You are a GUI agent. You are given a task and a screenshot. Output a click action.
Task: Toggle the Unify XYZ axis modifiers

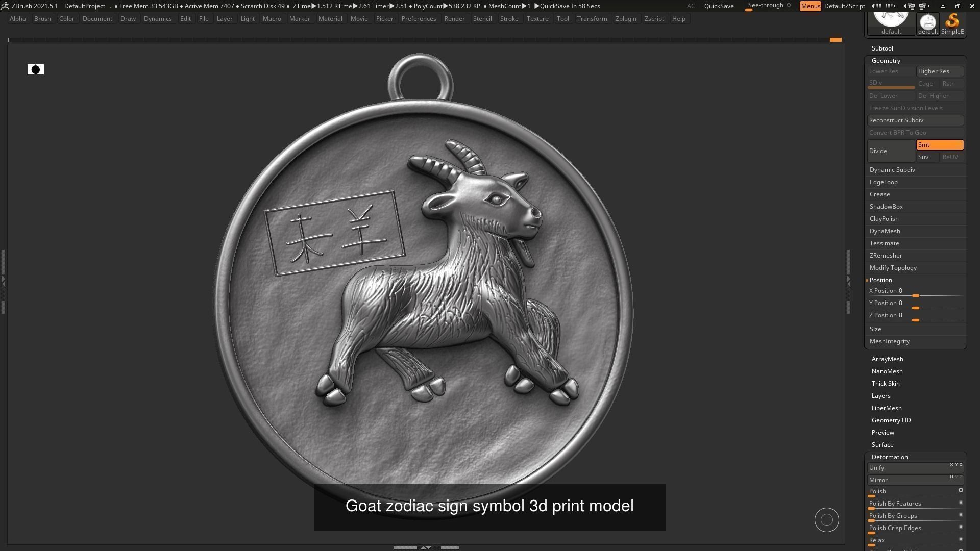coord(956,465)
